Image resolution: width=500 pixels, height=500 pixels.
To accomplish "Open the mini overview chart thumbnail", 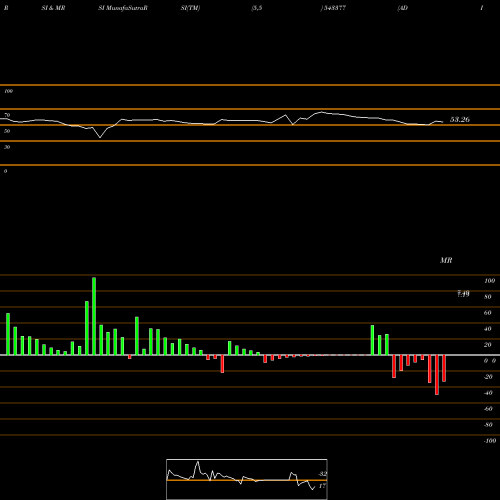I will coord(247,479).
